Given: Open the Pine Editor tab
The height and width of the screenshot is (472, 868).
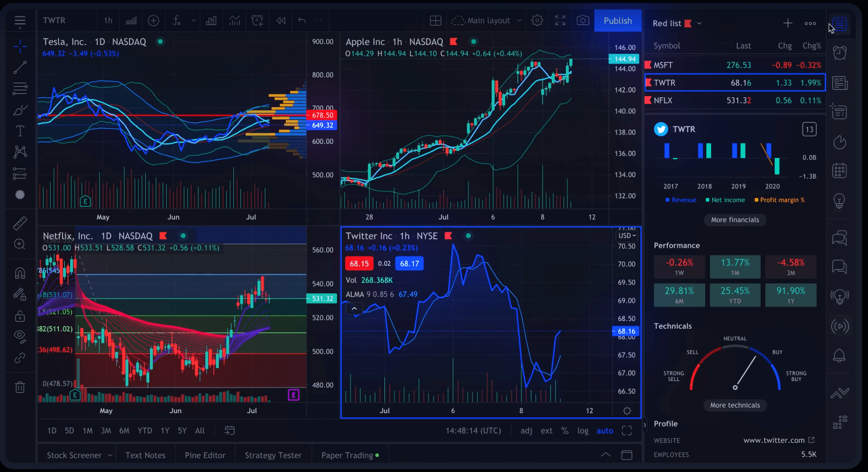Looking at the screenshot, I should tap(205, 455).
